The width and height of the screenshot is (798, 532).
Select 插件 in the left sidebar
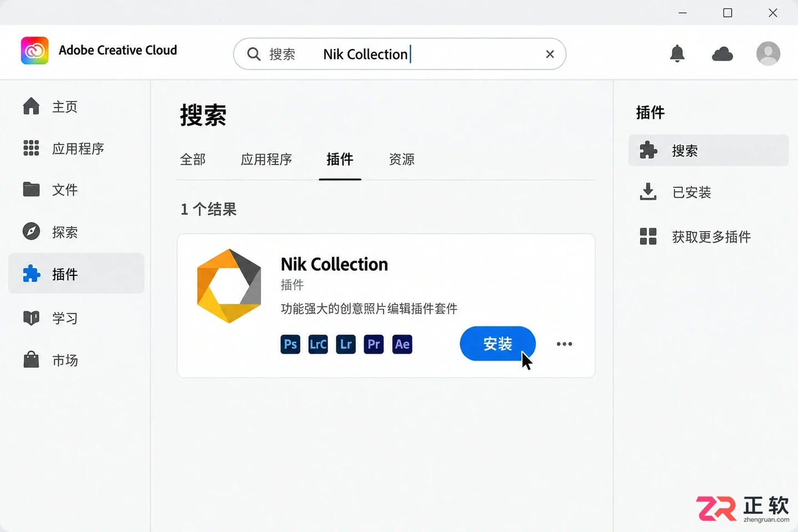click(x=76, y=273)
